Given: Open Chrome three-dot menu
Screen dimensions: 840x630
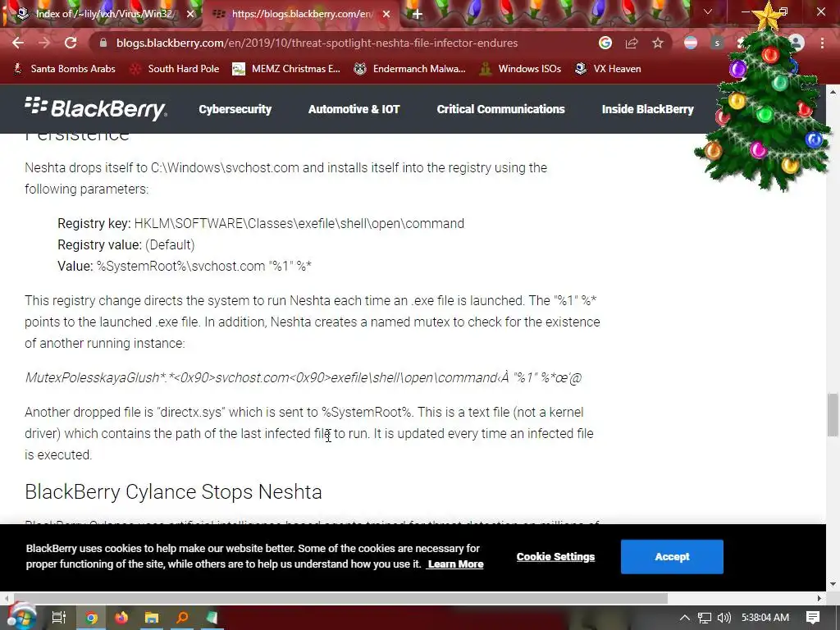Looking at the screenshot, I should [822, 43].
